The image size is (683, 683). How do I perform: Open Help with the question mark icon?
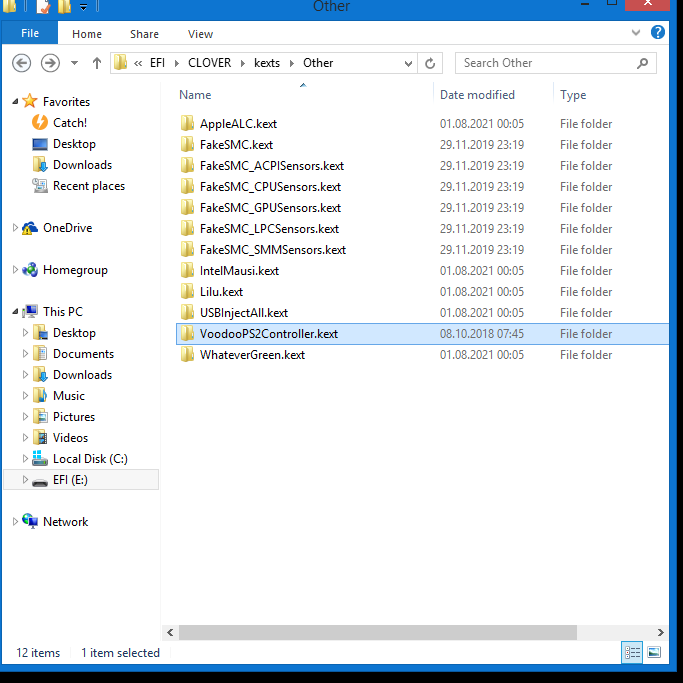point(658,33)
